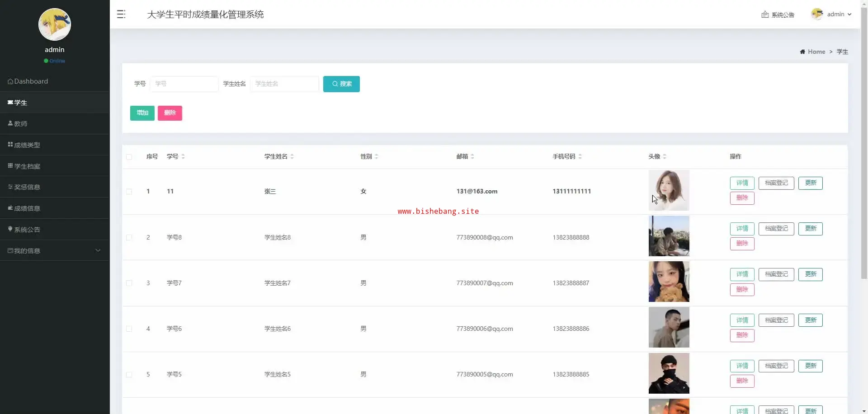This screenshot has height=414, width=868.
Task: Sort by 学号 column arrows
Action: point(183,156)
